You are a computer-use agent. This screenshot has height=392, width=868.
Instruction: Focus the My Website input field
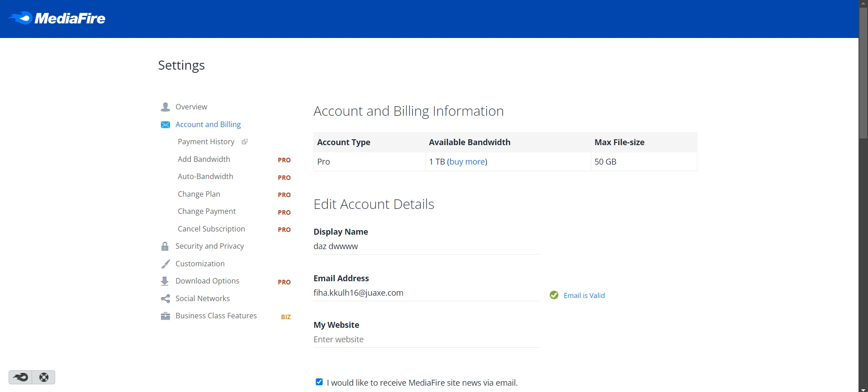click(x=426, y=340)
